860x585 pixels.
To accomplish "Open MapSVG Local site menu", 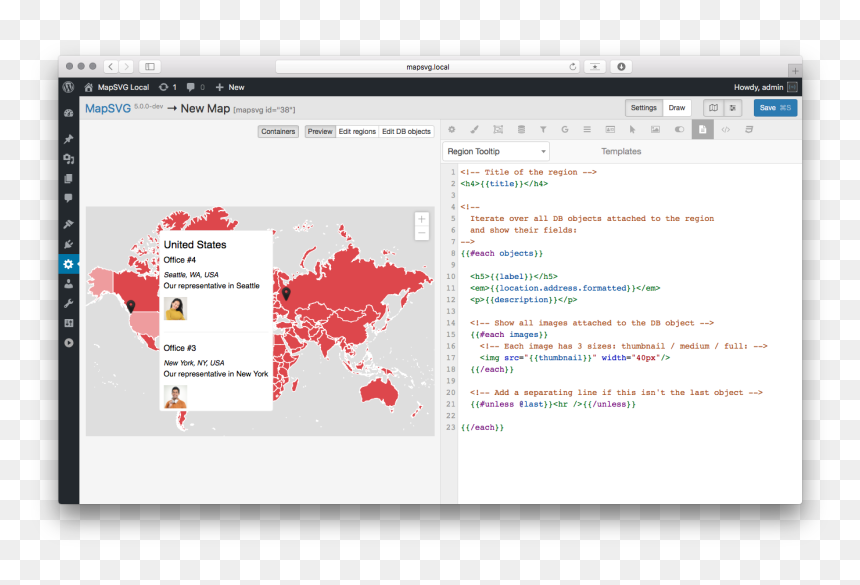I will [116, 87].
